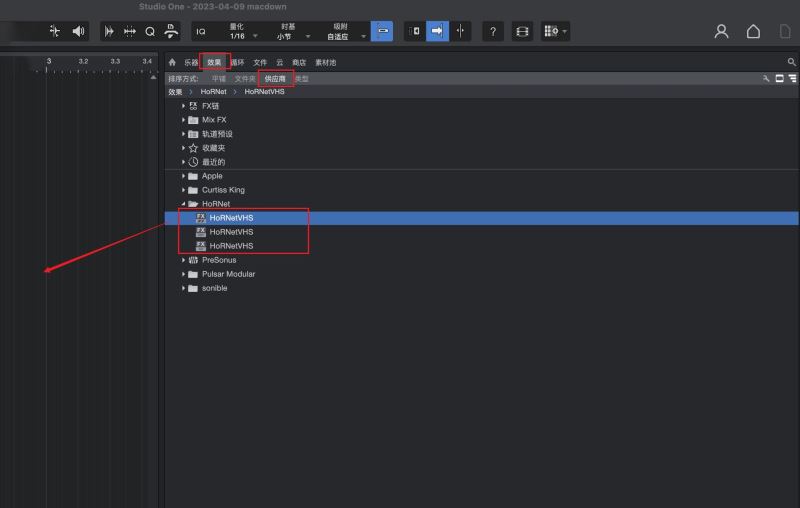Screen dimensions: 800x508
Task: Click 效果 in the breadcrumb path
Action: tap(175, 92)
